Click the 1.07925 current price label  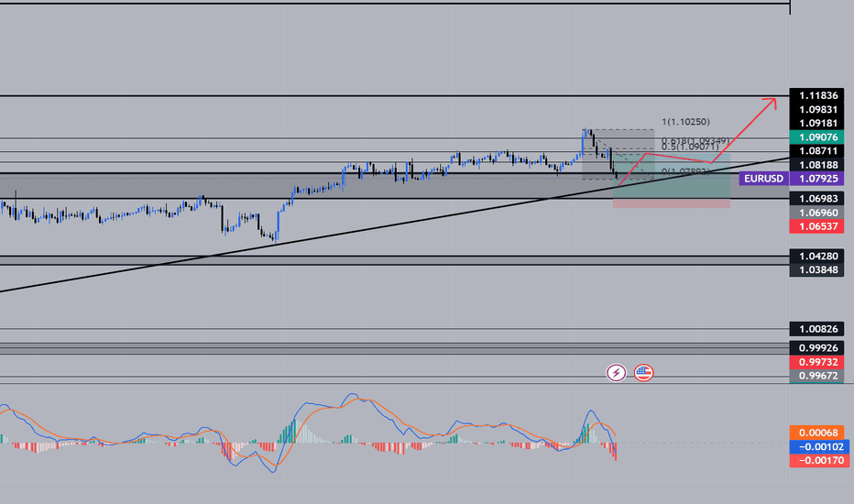[x=816, y=178]
